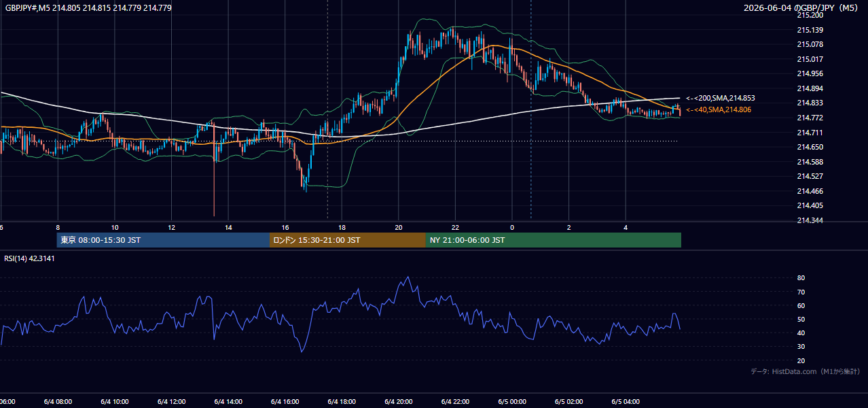Image resolution: width=868 pixels, height=408 pixels.
Task: Select the ロンドン 15:30-21:00 JST session bar
Action: click(x=348, y=240)
